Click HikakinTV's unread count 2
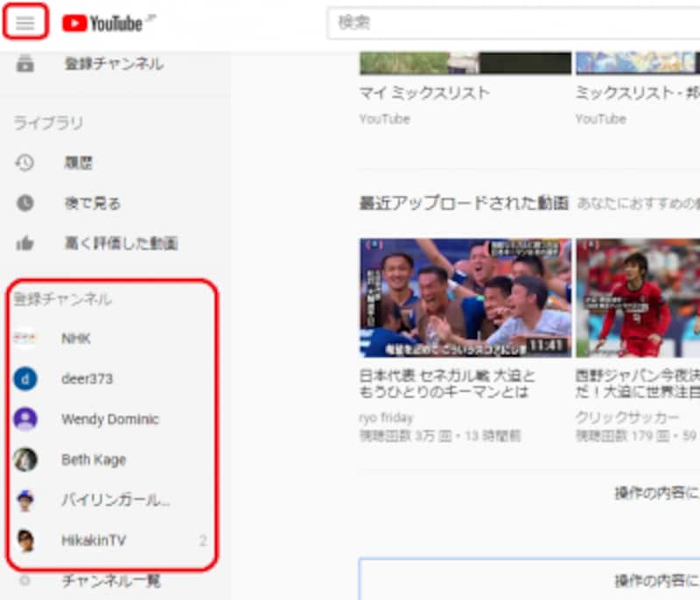This screenshot has height=600, width=700. click(203, 541)
